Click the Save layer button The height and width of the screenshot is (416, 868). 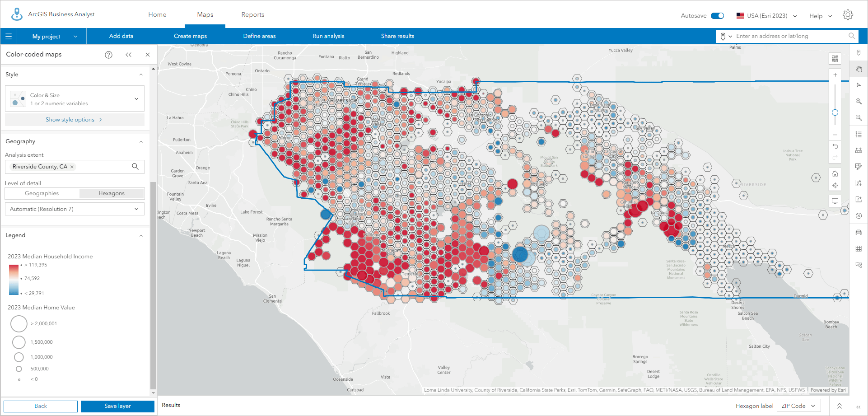117,406
